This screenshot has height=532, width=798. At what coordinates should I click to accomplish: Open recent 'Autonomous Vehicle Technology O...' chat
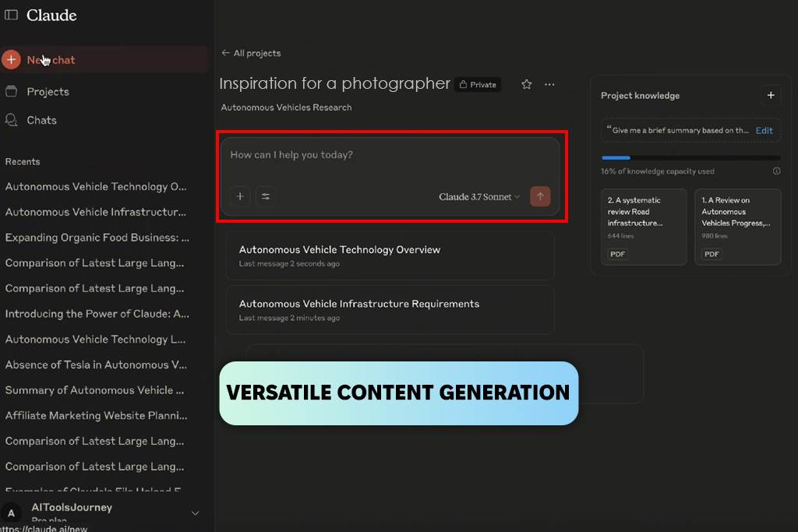pyautogui.click(x=96, y=187)
